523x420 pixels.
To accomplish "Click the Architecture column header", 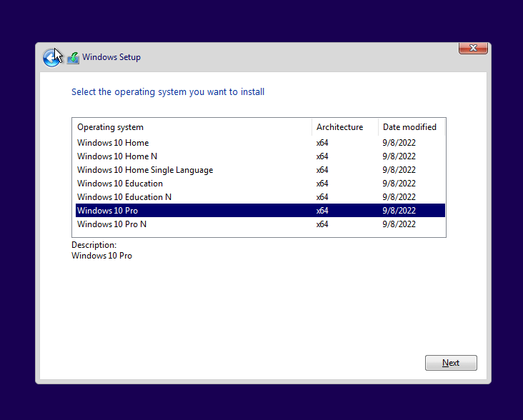I will (345, 127).
